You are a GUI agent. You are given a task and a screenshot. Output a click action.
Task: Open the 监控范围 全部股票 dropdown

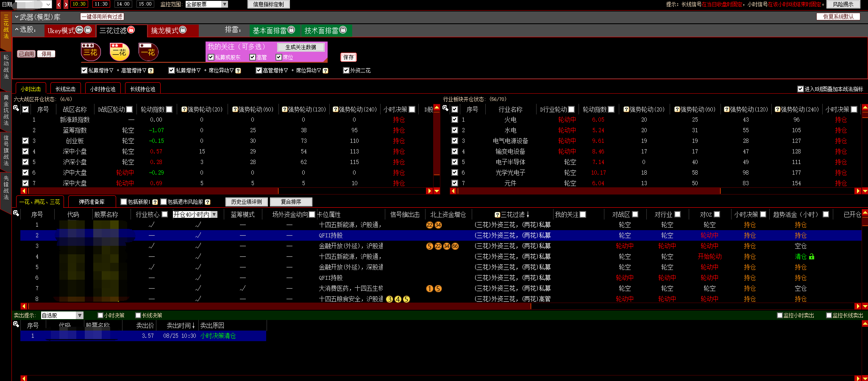[x=225, y=4]
